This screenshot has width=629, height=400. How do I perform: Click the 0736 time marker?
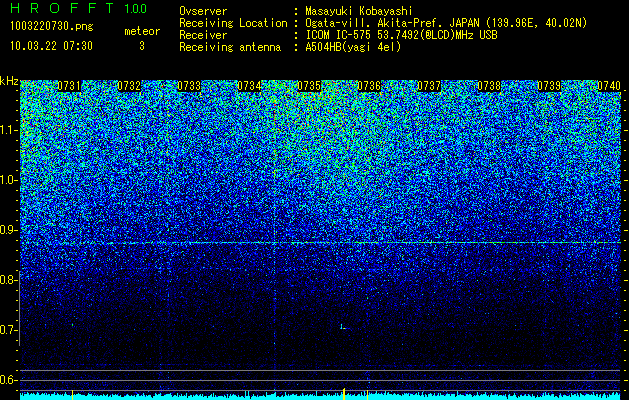click(369, 86)
